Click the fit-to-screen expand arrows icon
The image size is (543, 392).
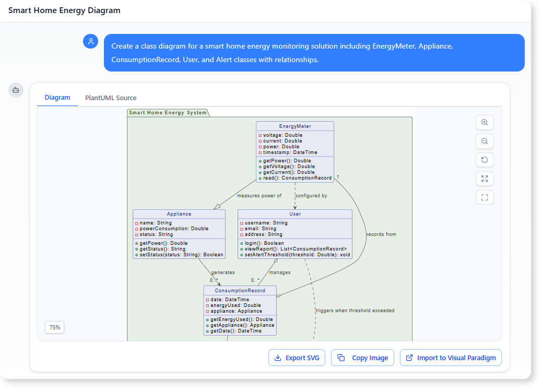[x=485, y=179]
